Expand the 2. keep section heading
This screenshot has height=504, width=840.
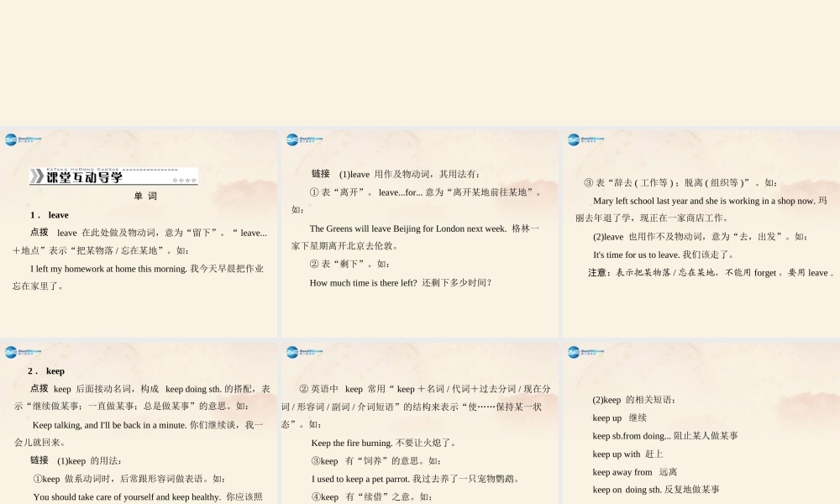point(48,370)
